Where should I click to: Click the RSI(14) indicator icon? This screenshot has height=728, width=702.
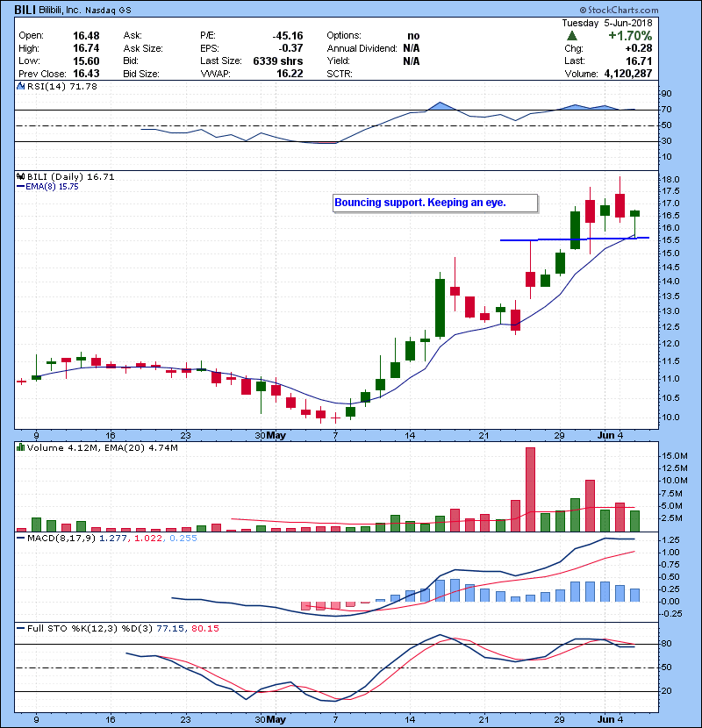click(20, 86)
